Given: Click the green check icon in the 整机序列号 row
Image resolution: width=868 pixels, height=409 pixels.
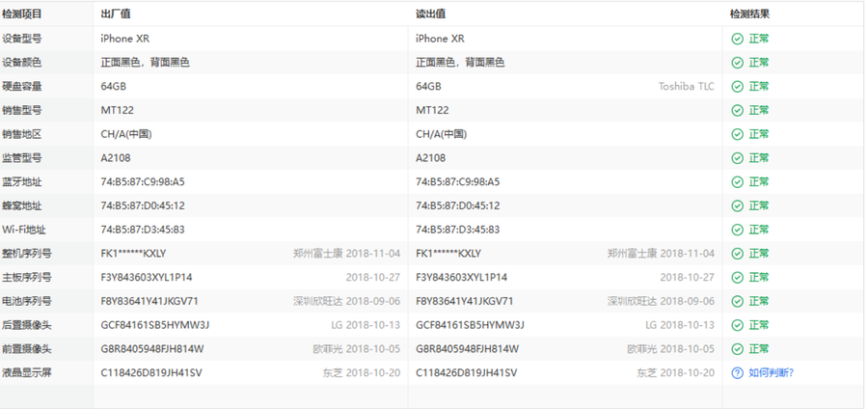Looking at the screenshot, I should (x=737, y=254).
